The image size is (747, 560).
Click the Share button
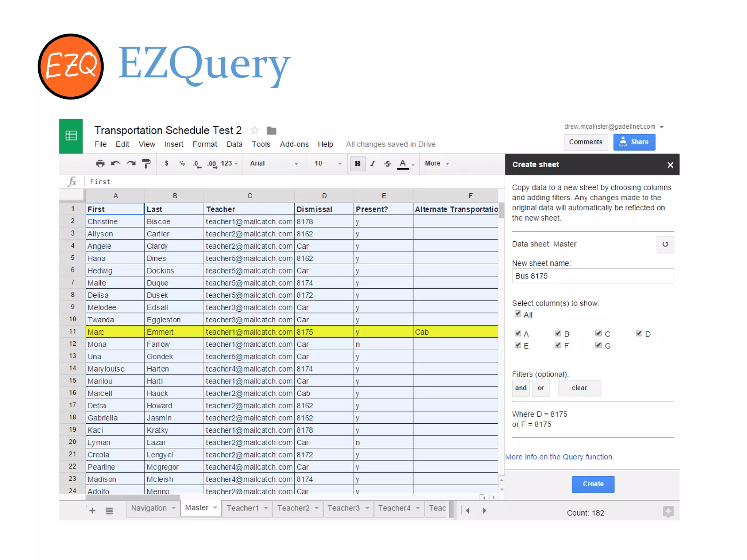click(634, 142)
